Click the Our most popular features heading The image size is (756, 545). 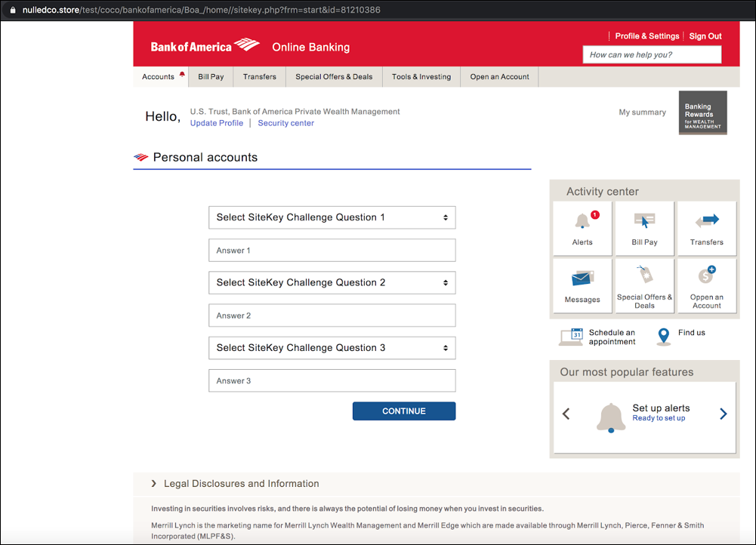click(627, 372)
